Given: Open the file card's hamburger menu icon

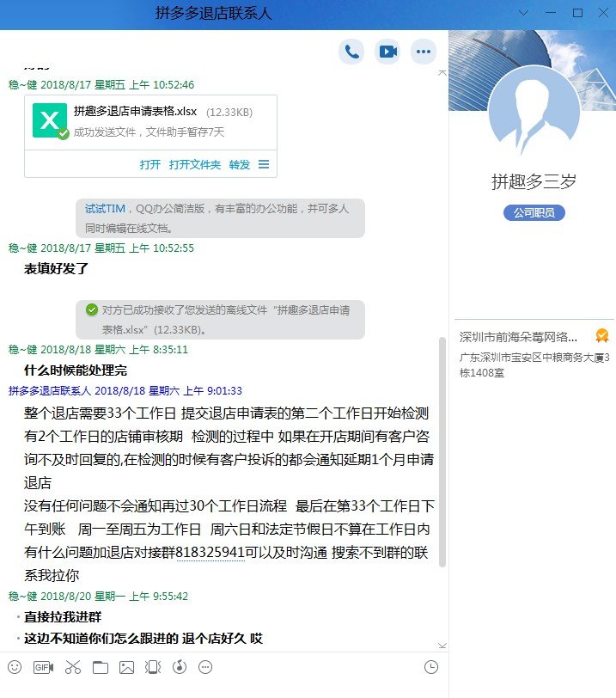Looking at the screenshot, I should [264, 164].
